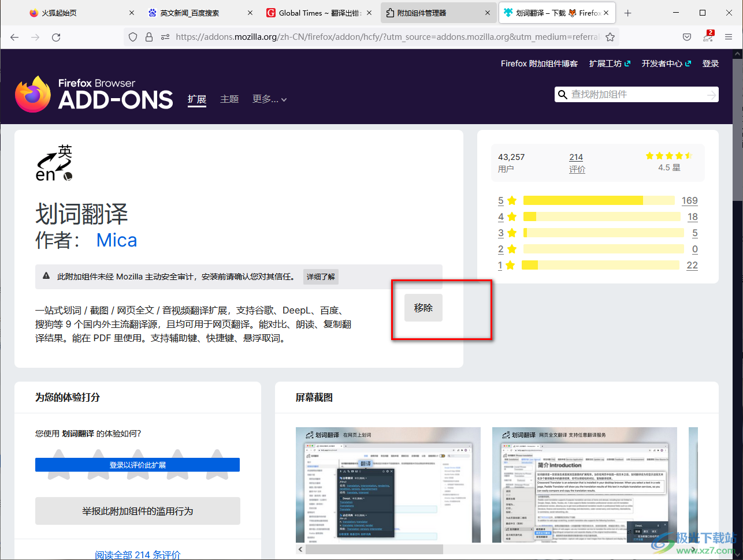Open the 网页全文翻译 screenshot thumbnail
743x560 pixels.
pyautogui.click(x=585, y=485)
